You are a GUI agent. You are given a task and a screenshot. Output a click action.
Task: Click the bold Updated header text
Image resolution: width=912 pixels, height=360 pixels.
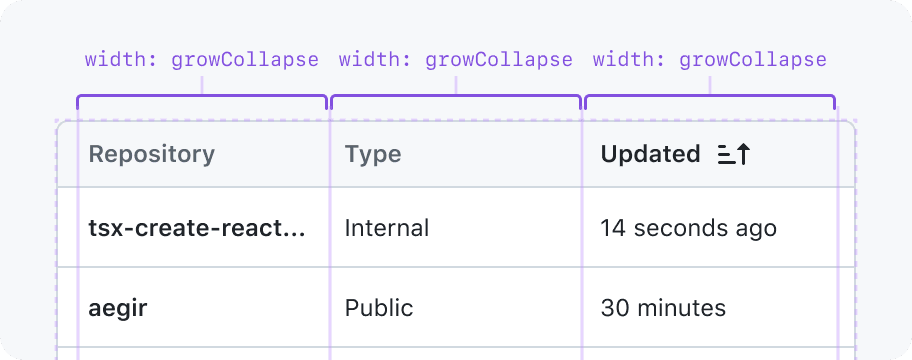point(650,154)
